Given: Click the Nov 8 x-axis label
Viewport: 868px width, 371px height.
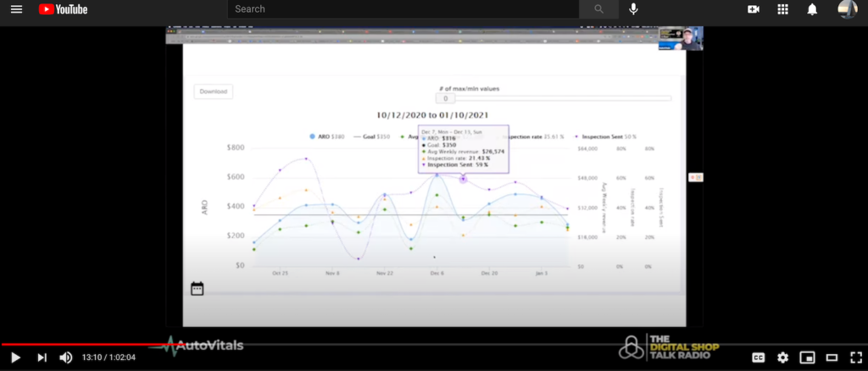Looking at the screenshot, I should [x=332, y=273].
